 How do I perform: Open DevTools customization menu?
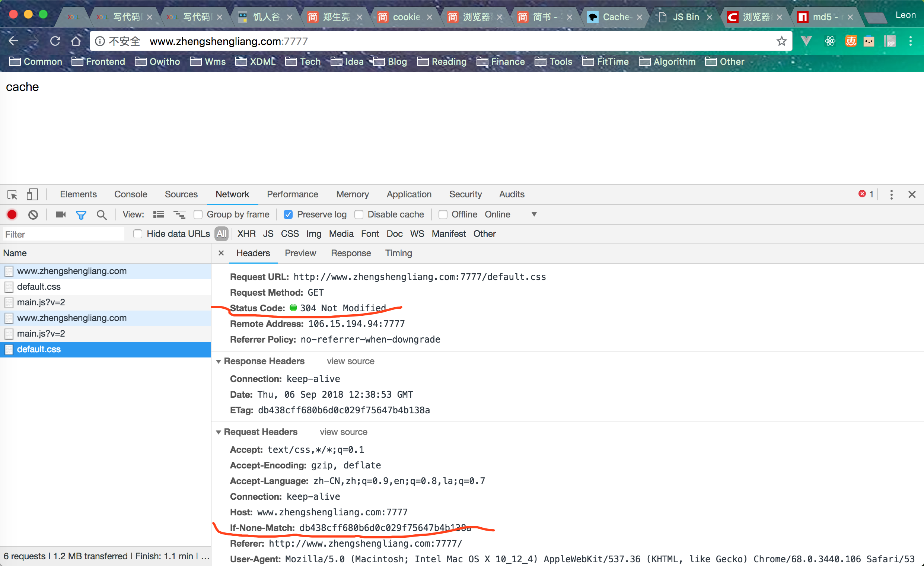(x=891, y=194)
